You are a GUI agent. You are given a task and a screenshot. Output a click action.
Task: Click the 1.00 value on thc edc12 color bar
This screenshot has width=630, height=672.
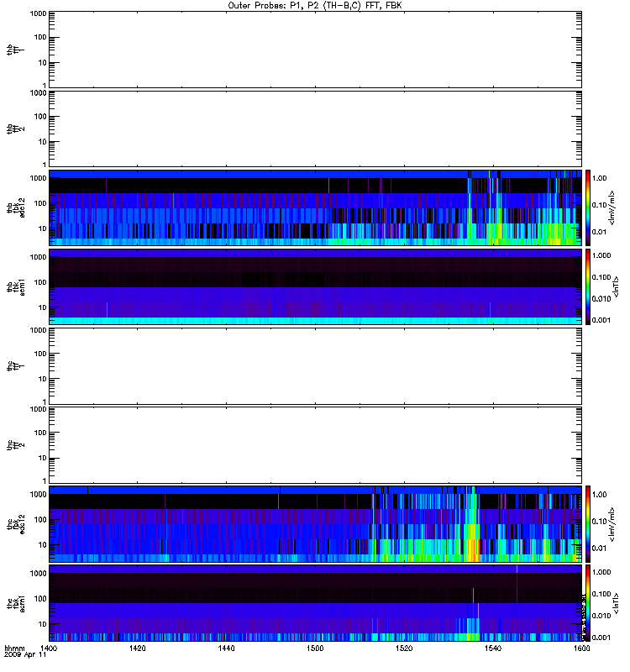(x=599, y=495)
